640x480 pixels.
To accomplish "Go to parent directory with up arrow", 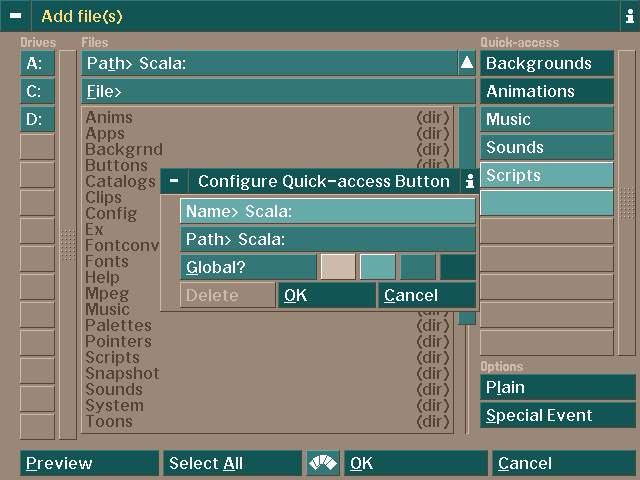I will click(466, 63).
